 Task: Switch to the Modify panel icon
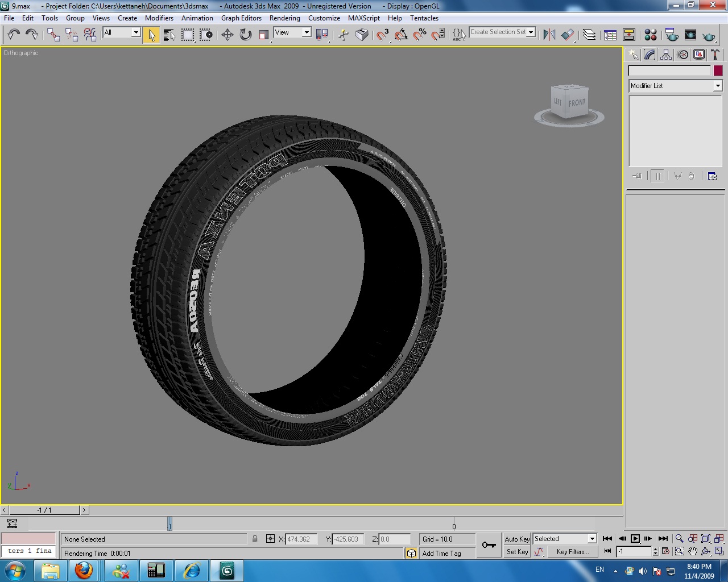[x=650, y=55]
